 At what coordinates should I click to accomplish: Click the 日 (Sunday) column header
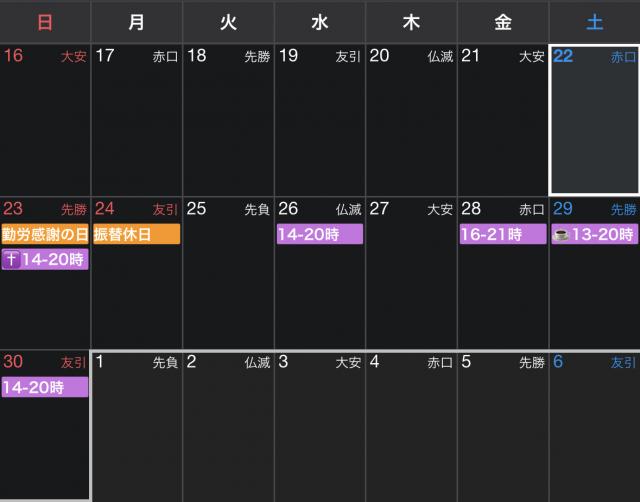pyautogui.click(x=45, y=21)
